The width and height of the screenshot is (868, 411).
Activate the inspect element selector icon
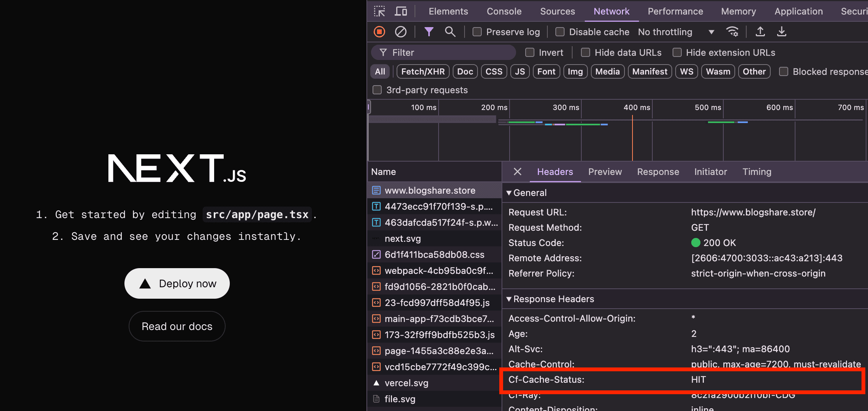379,11
